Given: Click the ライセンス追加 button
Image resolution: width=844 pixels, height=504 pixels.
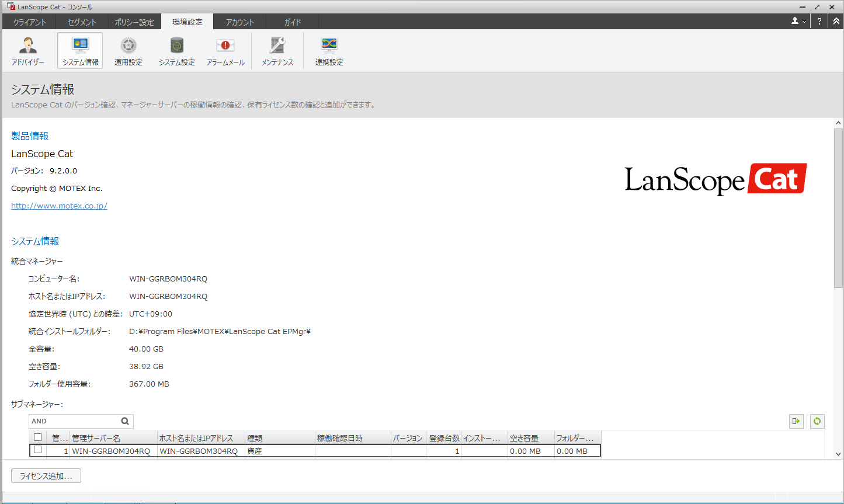Looking at the screenshot, I should (46, 475).
